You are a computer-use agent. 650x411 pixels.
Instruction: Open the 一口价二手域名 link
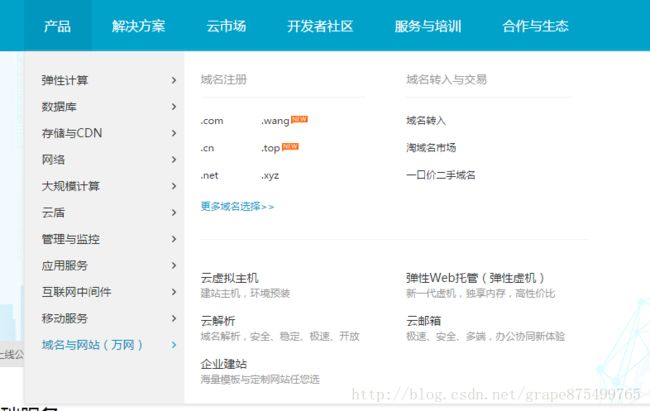[441, 175]
